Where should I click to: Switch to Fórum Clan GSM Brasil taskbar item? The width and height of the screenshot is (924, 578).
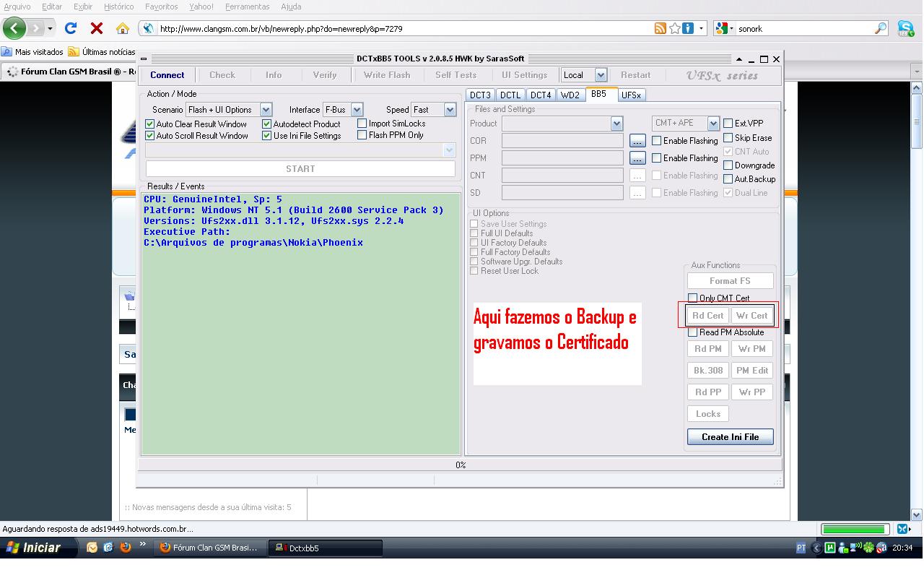[210, 548]
